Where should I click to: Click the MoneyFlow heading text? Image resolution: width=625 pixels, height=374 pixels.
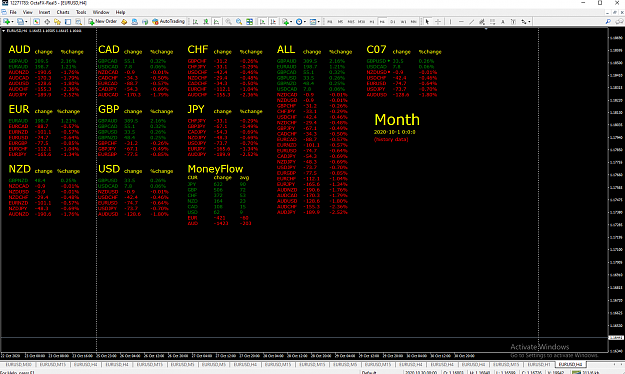pyautogui.click(x=215, y=169)
